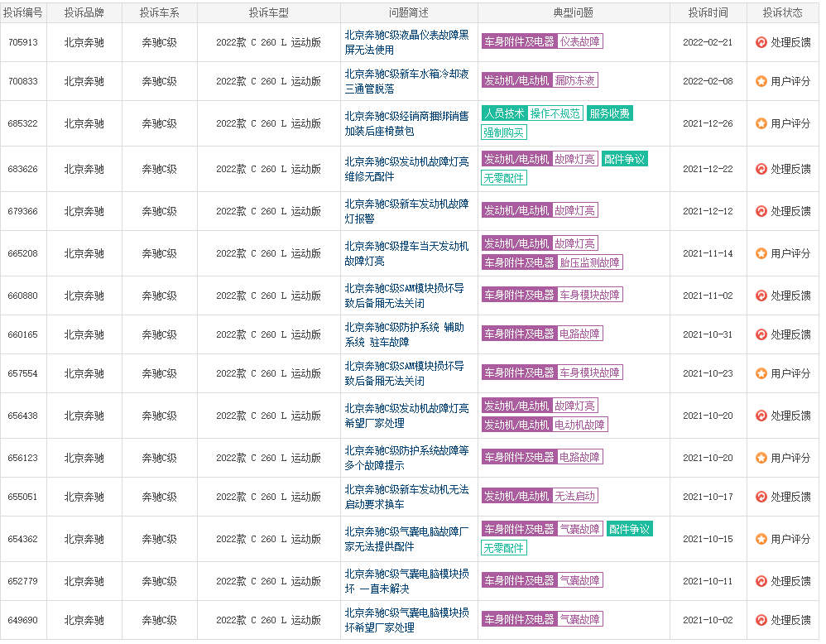
Task: Click the 操作不规范 tag in row 685322
Action: click(x=555, y=113)
